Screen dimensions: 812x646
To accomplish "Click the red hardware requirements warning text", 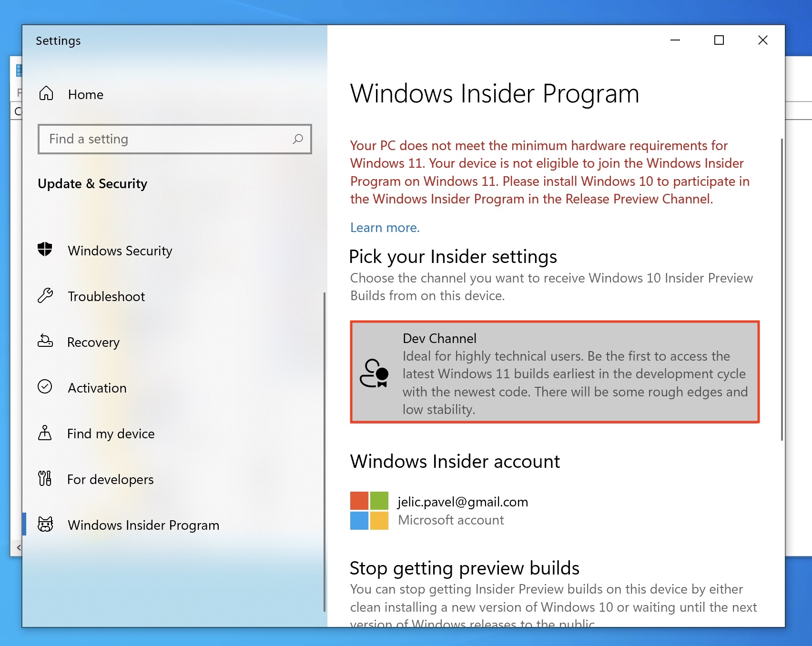I will point(550,172).
